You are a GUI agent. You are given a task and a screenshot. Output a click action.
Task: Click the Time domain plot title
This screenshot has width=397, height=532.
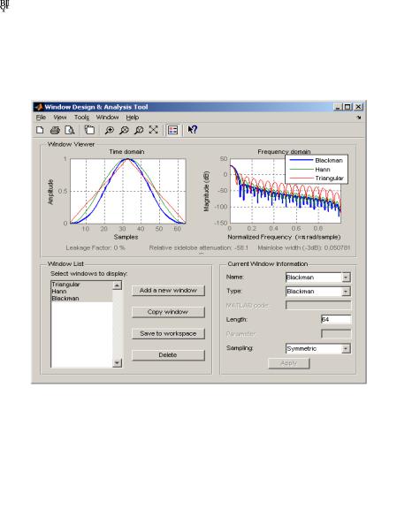[x=126, y=152]
